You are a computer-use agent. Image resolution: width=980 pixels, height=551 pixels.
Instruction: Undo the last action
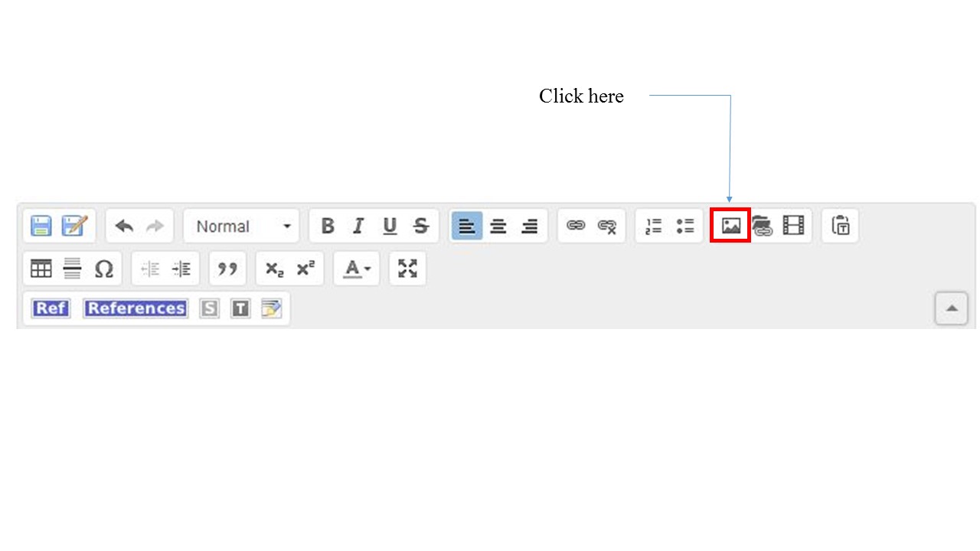124,226
